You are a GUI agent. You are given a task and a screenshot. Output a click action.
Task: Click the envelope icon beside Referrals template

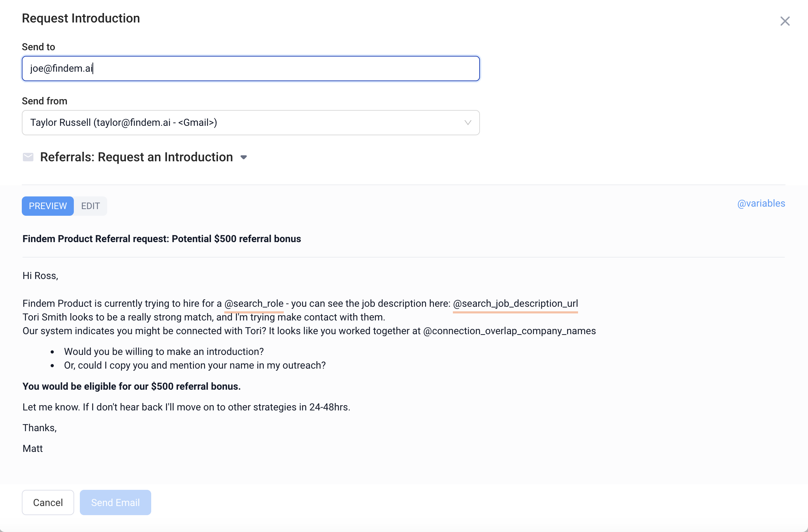coord(28,157)
